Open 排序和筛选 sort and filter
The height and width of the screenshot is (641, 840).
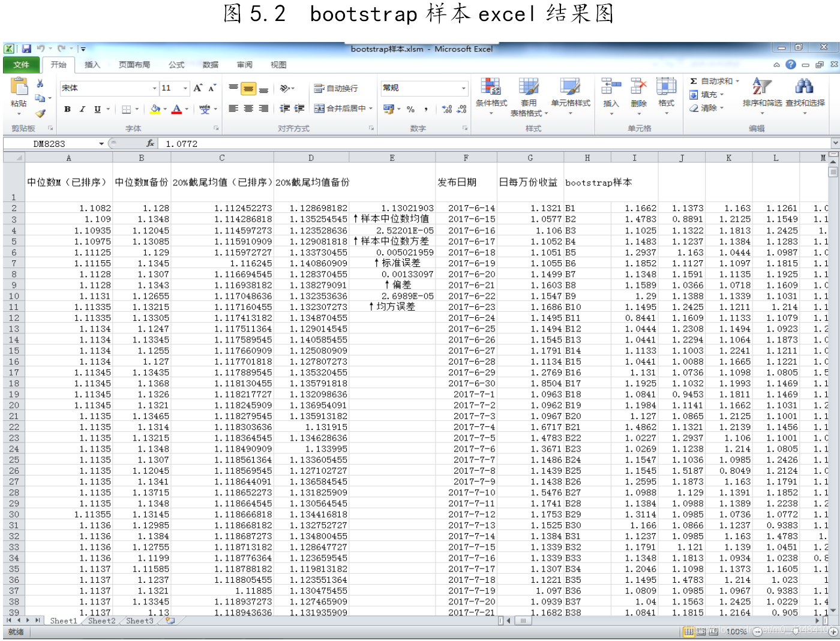coord(762,96)
